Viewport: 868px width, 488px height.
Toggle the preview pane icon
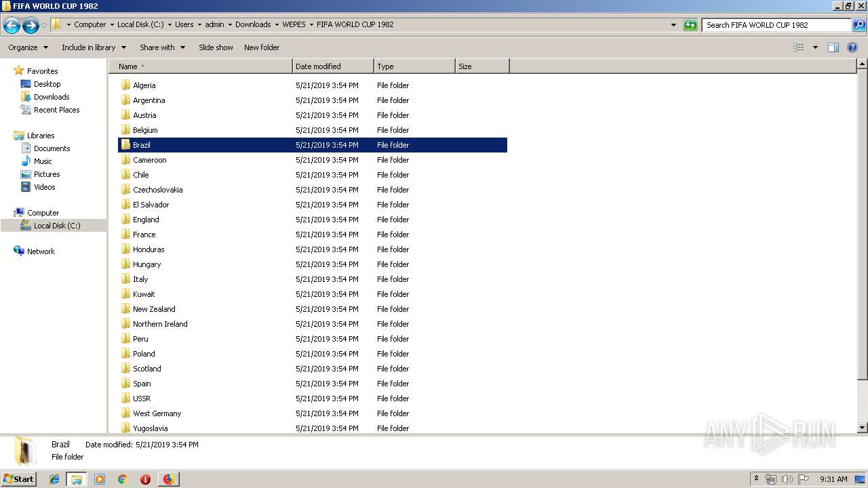pos(833,47)
